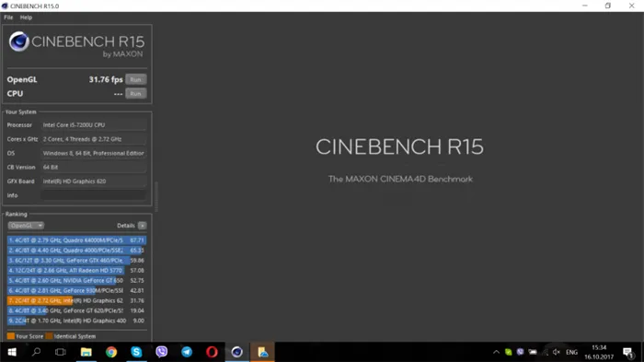Click the Cinebench R15 logo sphere icon
This screenshot has width=644, height=362.
(x=19, y=41)
